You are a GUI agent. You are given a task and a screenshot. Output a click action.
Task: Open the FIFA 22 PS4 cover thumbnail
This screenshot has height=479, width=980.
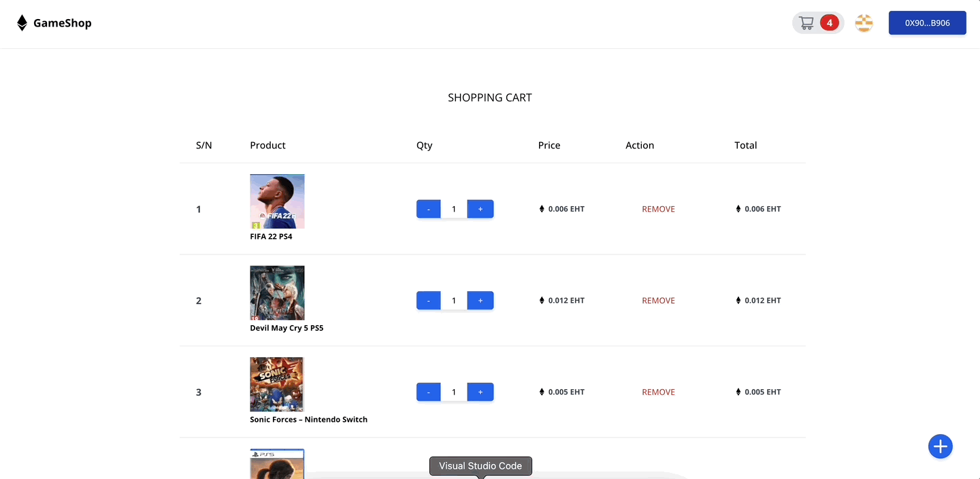tap(277, 201)
